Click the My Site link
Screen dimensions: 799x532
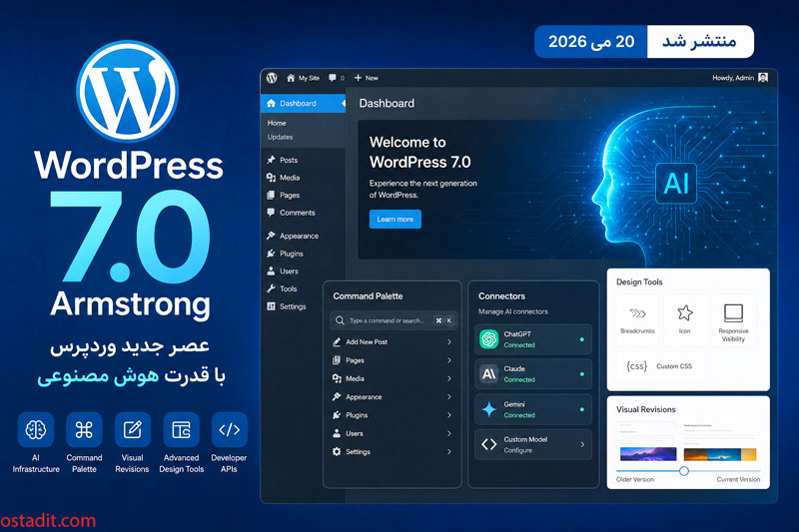[x=309, y=78]
